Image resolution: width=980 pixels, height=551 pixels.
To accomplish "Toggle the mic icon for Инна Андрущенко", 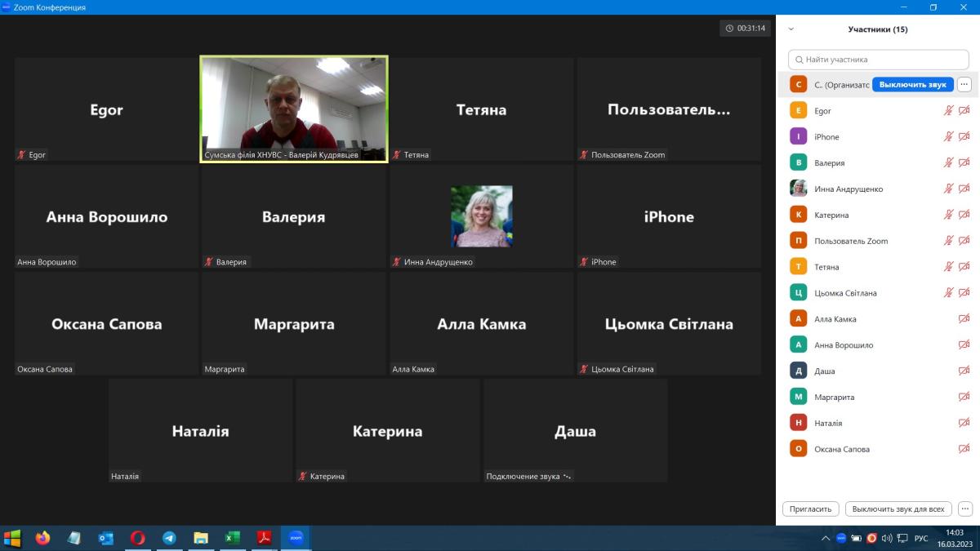I will point(948,189).
